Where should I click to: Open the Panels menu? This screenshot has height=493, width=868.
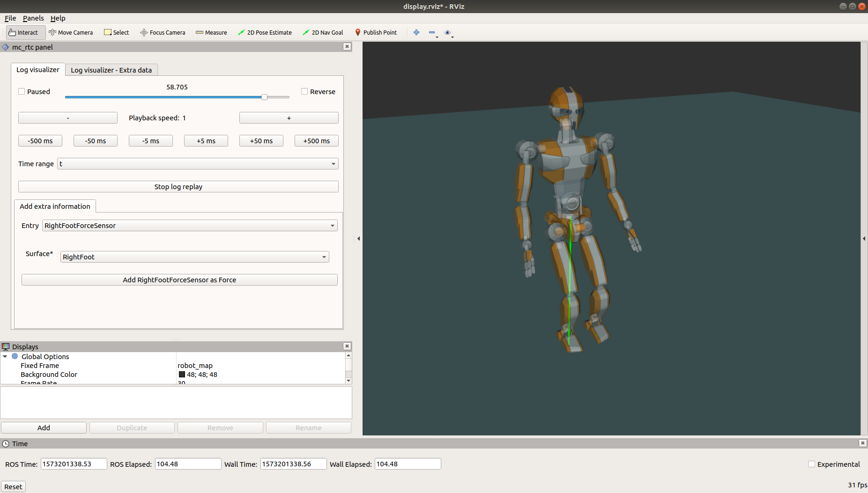click(x=33, y=18)
